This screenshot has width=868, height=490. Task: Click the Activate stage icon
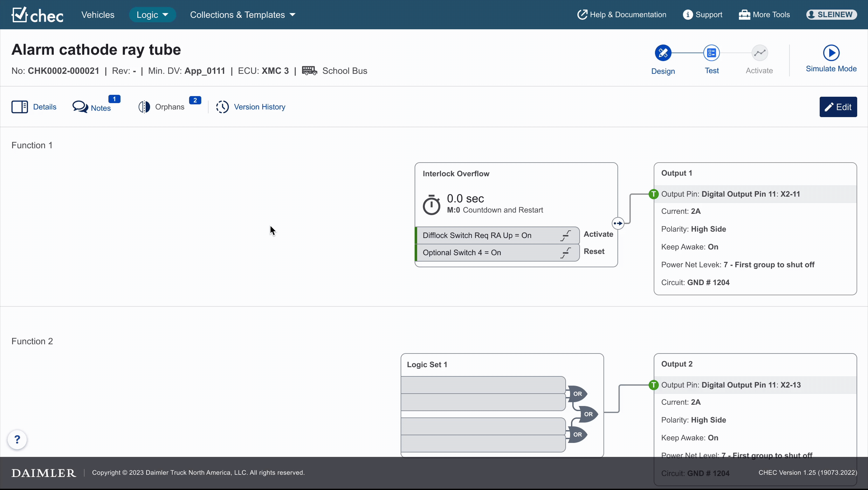click(760, 53)
